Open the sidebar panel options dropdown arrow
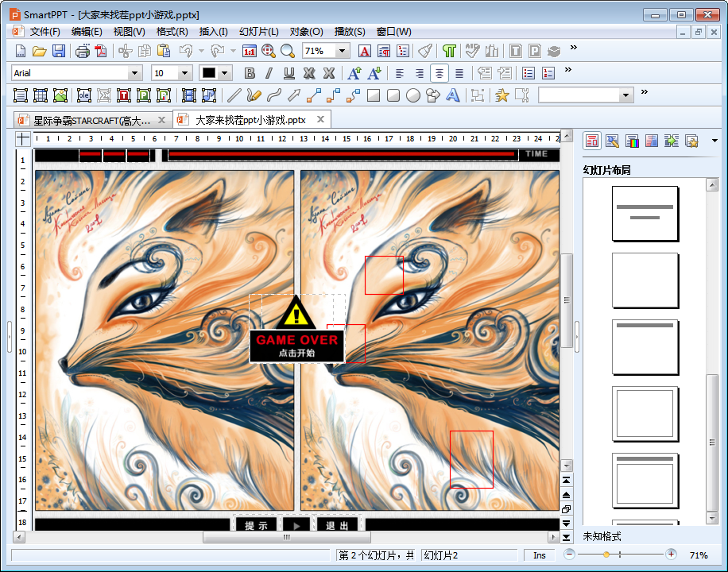The image size is (728, 572). [715, 141]
